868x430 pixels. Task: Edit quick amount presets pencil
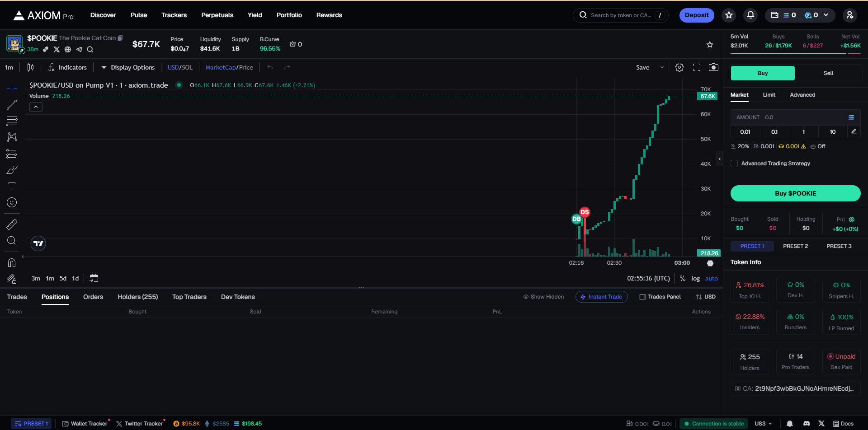pos(854,132)
